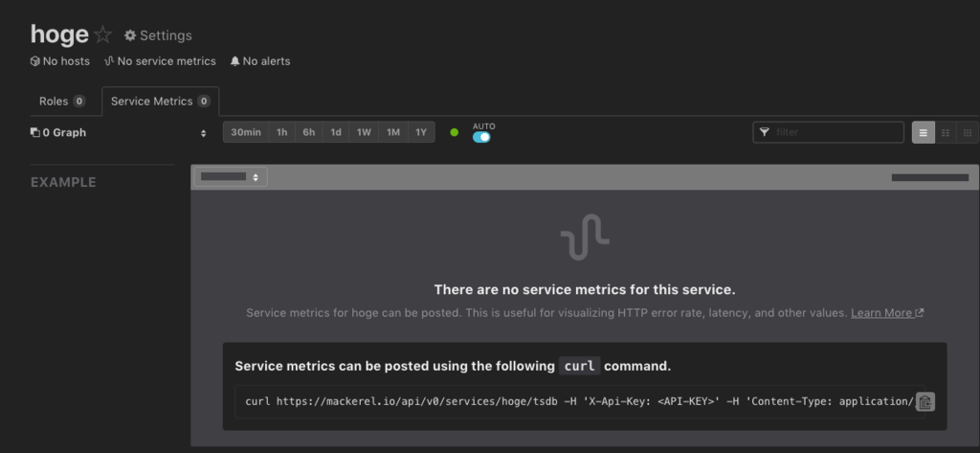980x453 pixels.
Task: Star the hoge service as favorite
Action: 102,35
